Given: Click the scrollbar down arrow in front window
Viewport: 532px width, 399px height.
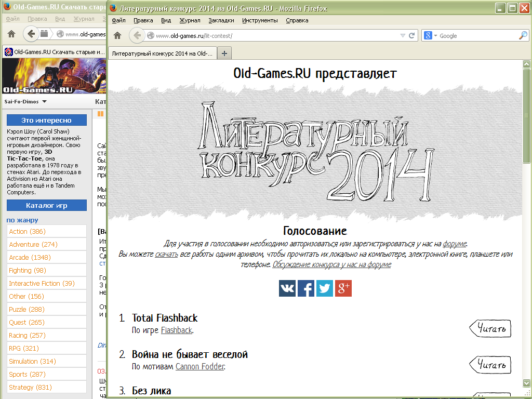Looking at the screenshot, I should 526,383.
